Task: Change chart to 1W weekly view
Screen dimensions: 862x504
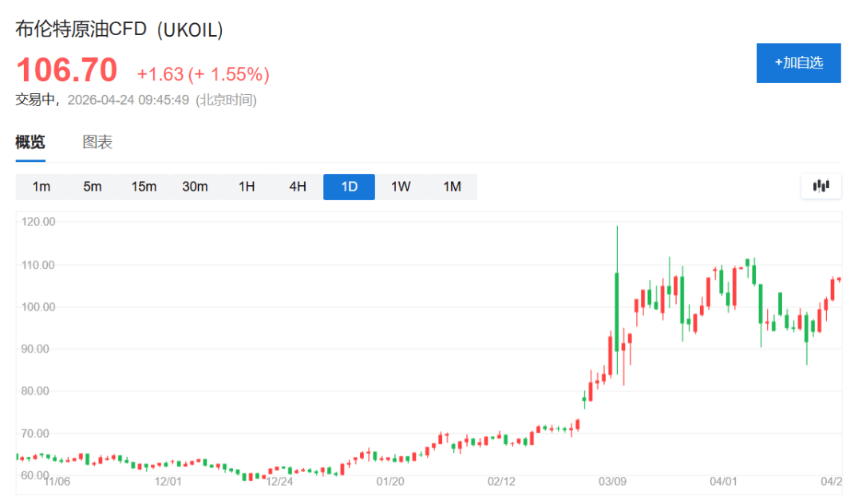Action: click(401, 187)
